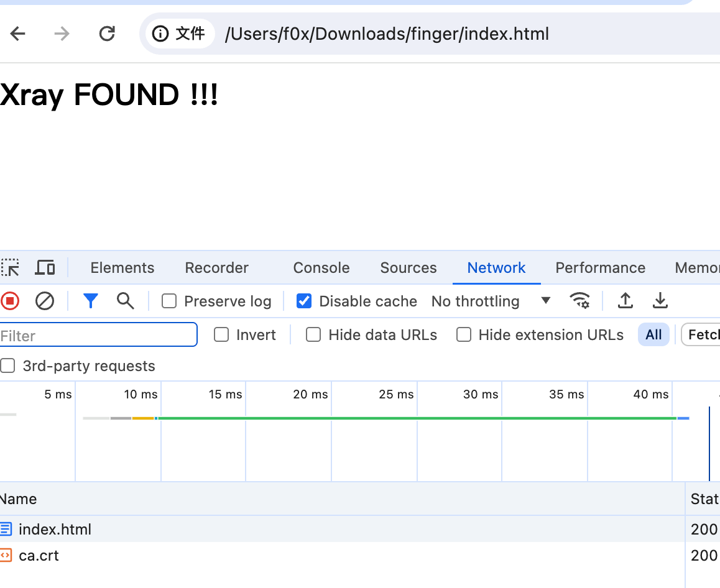The height and width of the screenshot is (588, 720).
Task: Click the Filter text input field
Action: click(x=98, y=336)
